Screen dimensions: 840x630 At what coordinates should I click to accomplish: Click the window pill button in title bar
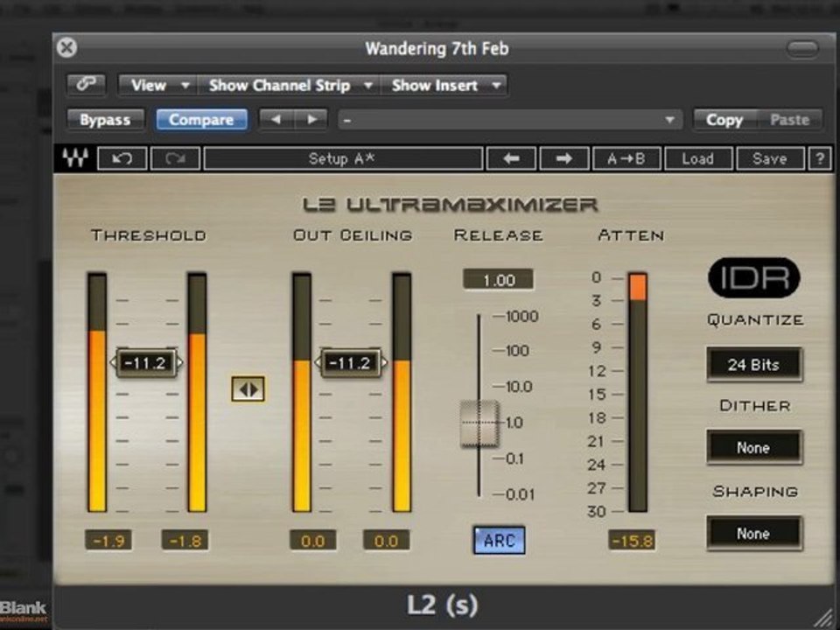pyautogui.click(x=802, y=49)
